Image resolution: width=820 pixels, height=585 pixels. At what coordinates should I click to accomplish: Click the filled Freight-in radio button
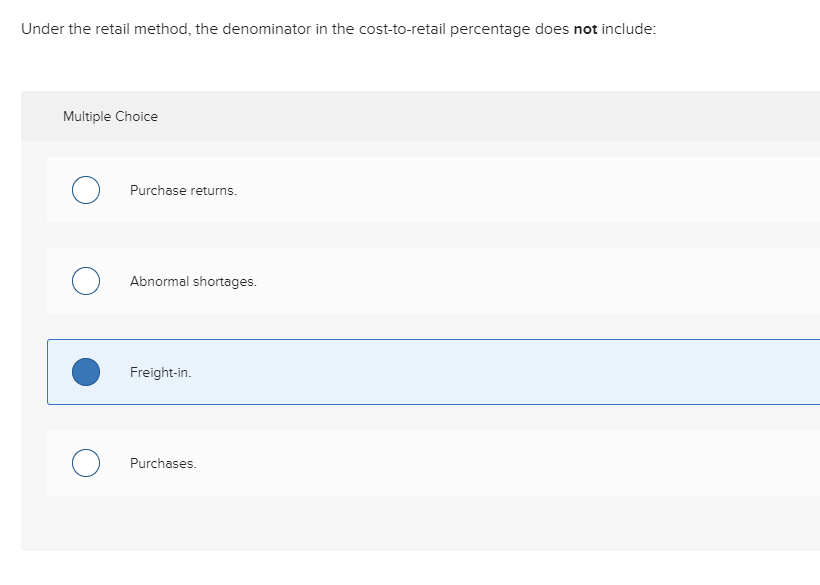(85, 372)
